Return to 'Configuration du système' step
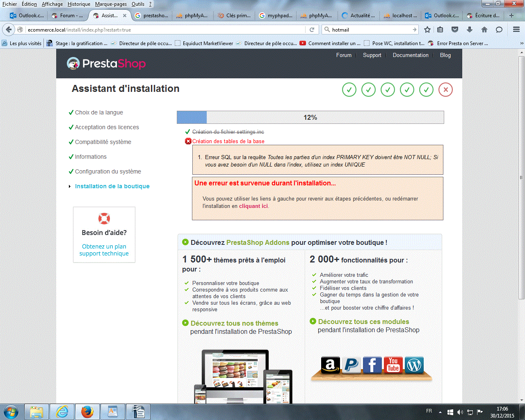Screen dimensions: 525x420 coord(108,171)
